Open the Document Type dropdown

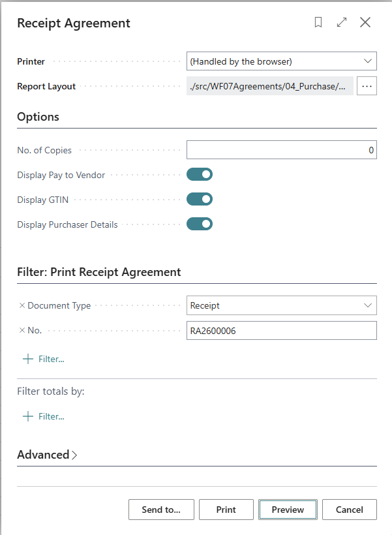point(281,305)
